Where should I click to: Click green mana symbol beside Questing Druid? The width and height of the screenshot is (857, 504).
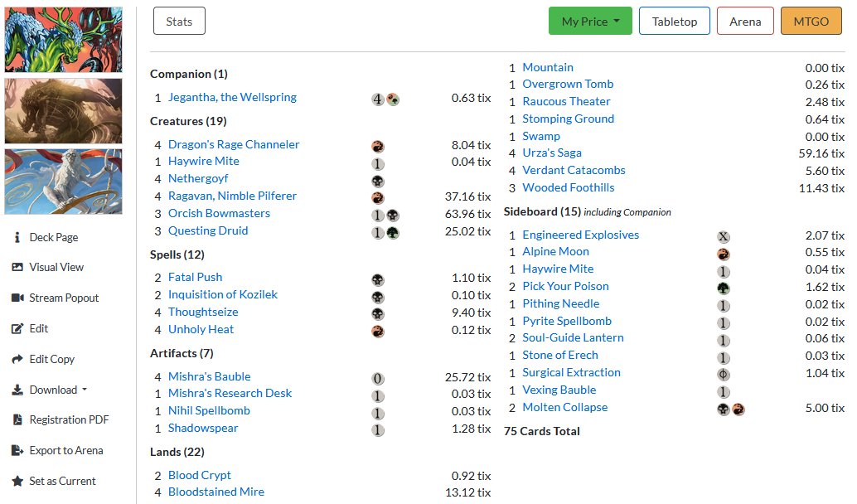[392, 233]
